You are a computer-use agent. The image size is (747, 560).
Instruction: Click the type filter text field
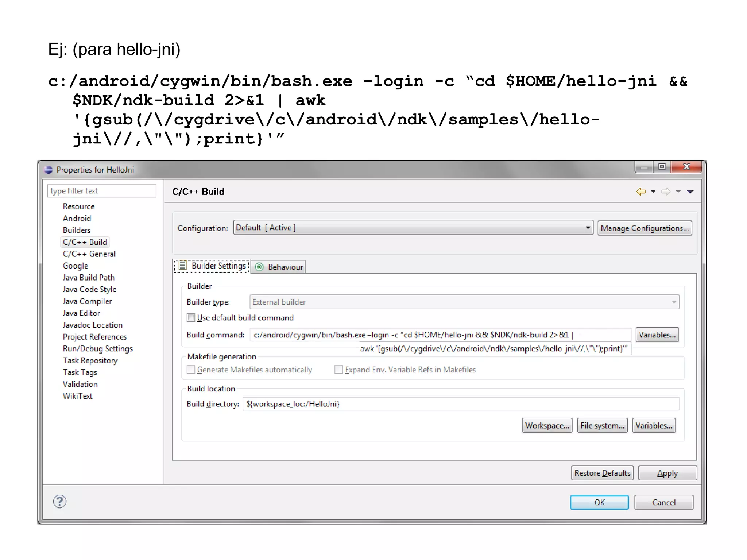101,191
